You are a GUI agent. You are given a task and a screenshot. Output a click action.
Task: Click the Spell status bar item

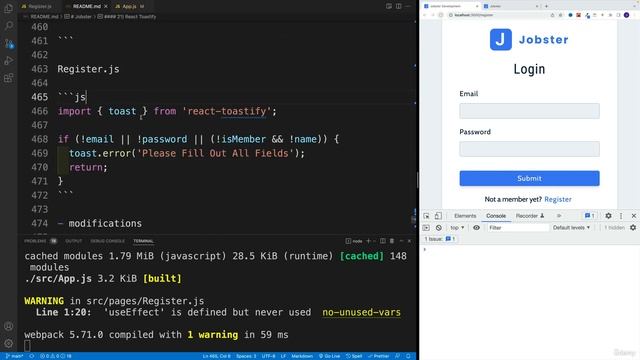pos(354,356)
